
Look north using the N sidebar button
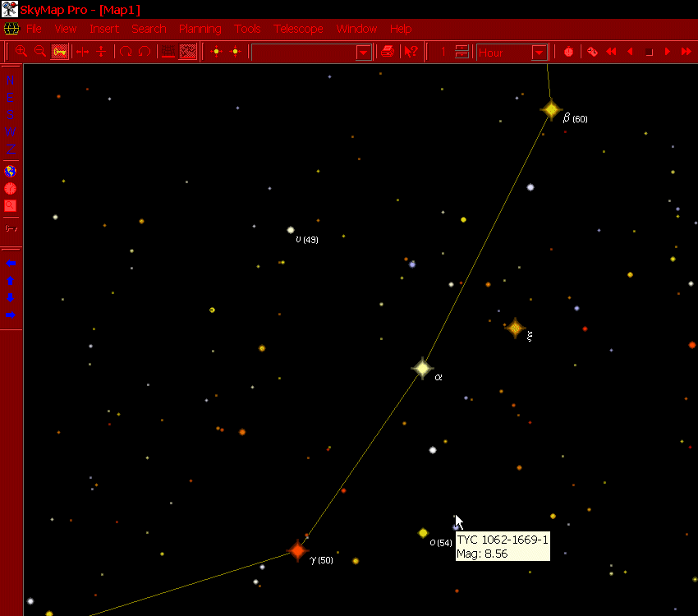pos(11,80)
